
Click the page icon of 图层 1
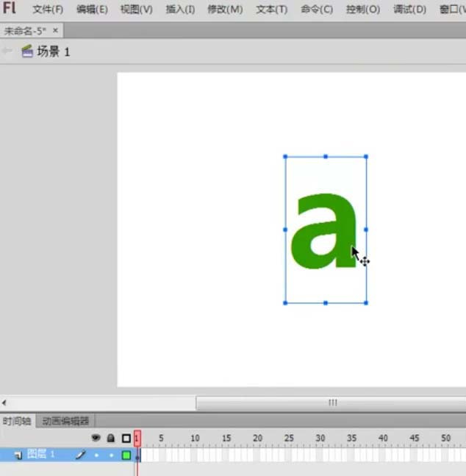tap(18, 455)
